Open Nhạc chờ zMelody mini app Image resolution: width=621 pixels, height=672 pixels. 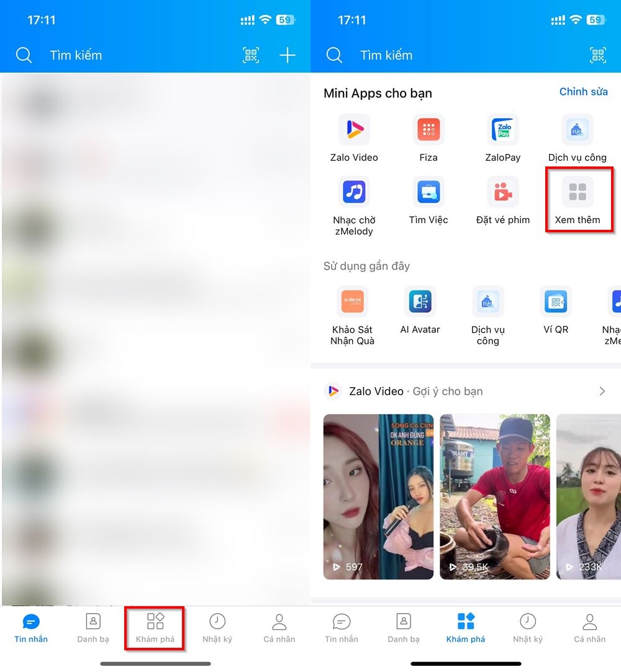pos(354,206)
